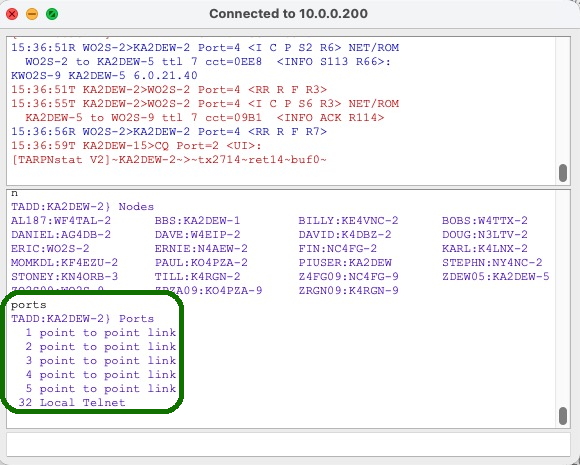Click node entry ERIC:WO2S-2

coord(50,249)
